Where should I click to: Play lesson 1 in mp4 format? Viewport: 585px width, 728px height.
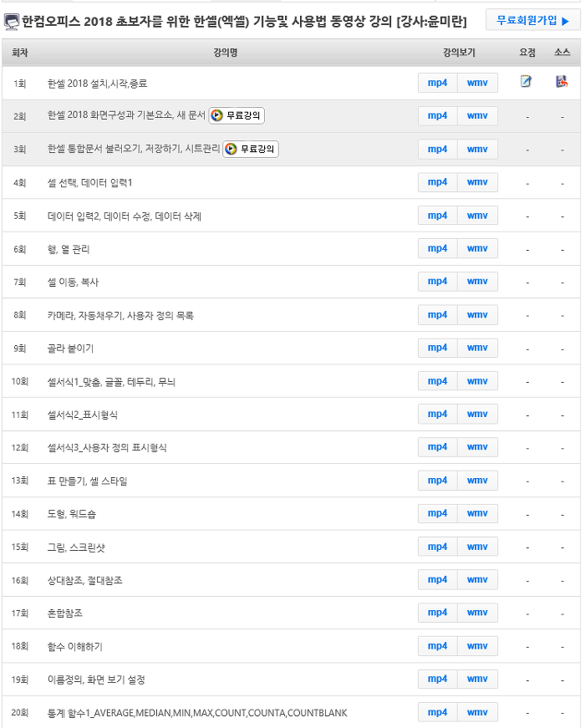[x=437, y=83]
